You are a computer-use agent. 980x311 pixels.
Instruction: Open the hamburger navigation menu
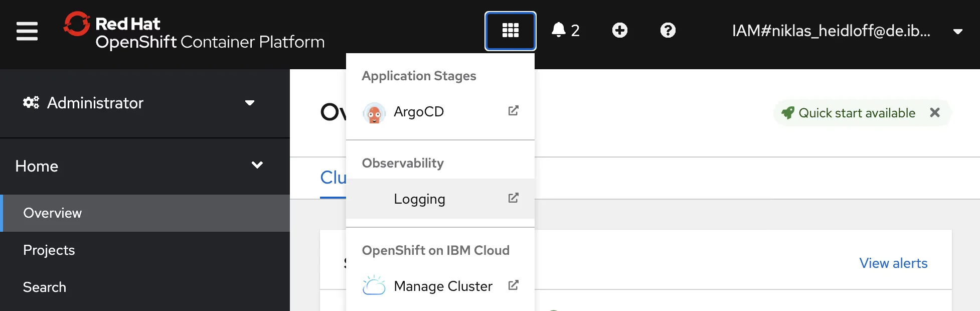click(x=27, y=31)
